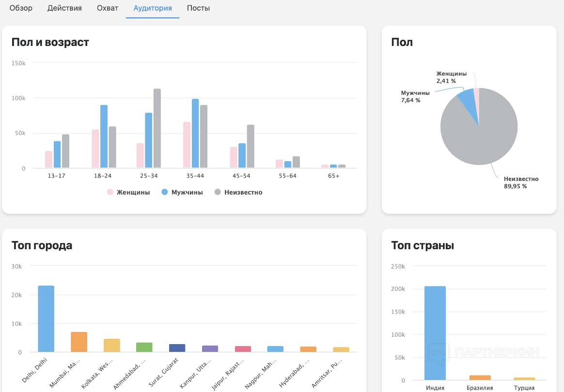Click the yellow Турция country bar
Image resolution: width=564 pixels, height=392 pixels.
point(524,379)
